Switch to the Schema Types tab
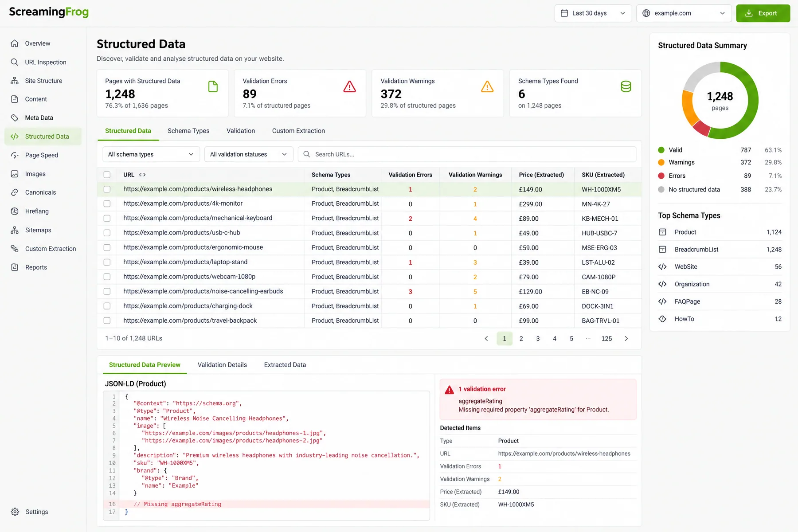Screen dimensions: 798x532 [x=188, y=131]
